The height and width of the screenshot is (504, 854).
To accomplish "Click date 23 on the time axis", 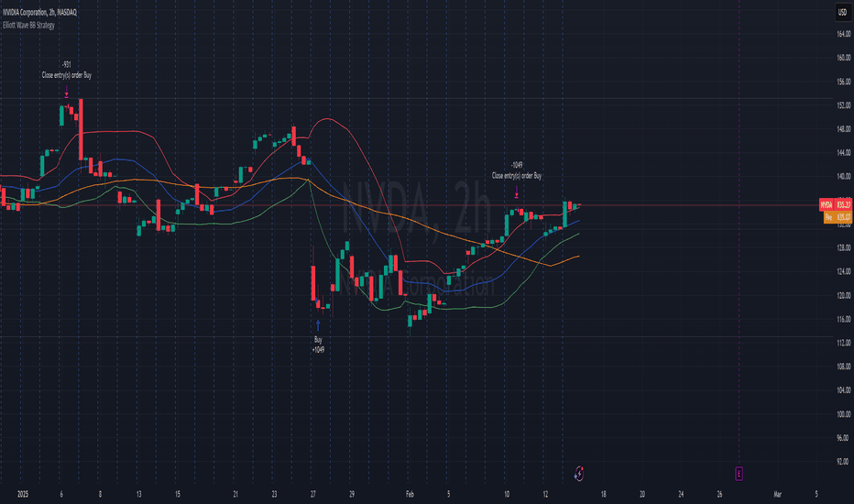I will pos(274,494).
